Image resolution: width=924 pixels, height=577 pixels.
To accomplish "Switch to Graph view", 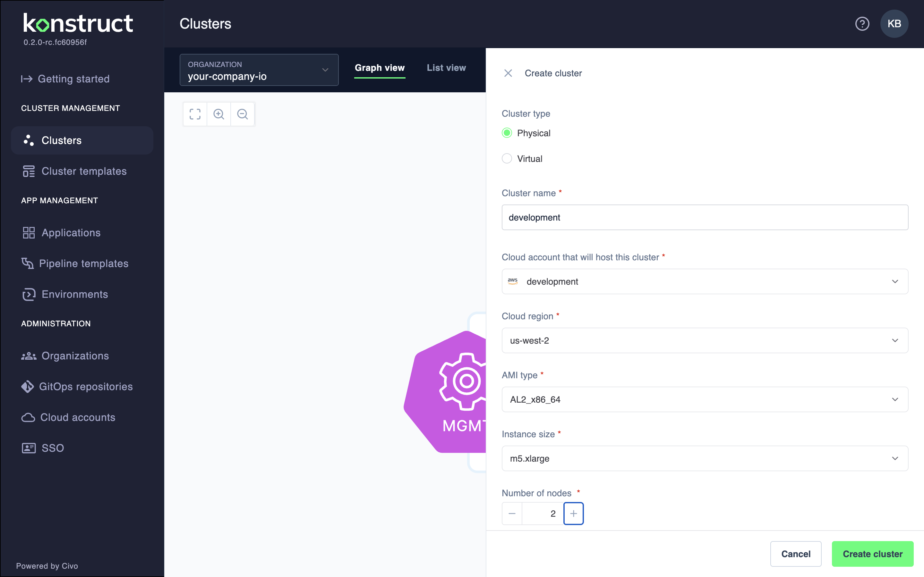I will (x=380, y=68).
